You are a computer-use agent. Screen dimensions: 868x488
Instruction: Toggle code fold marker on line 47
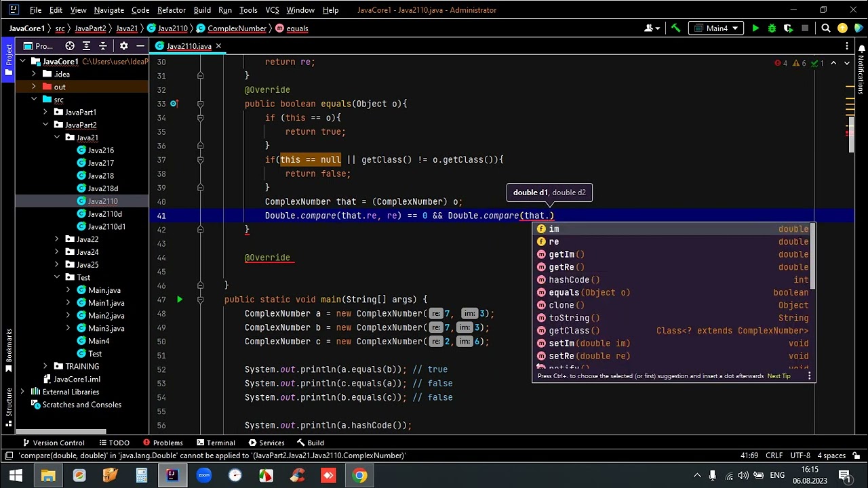[x=200, y=299]
